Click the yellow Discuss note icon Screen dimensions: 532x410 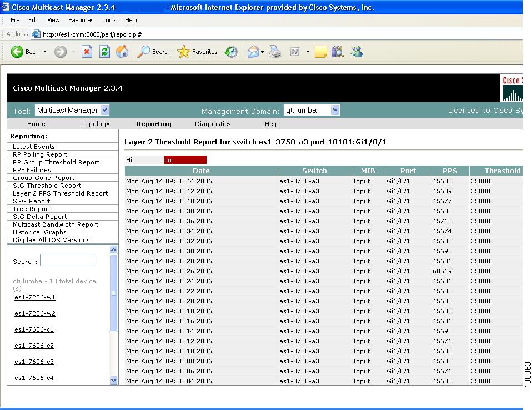coord(320,52)
